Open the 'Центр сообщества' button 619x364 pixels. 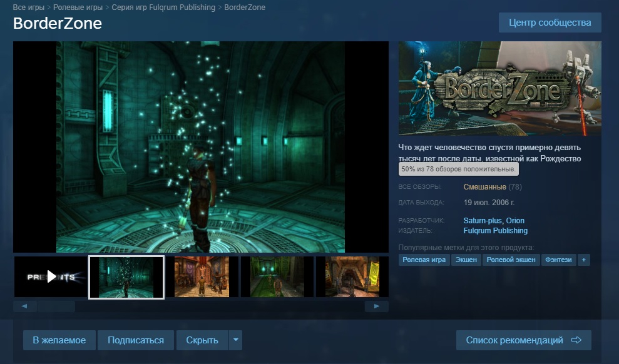coord(550,23)
